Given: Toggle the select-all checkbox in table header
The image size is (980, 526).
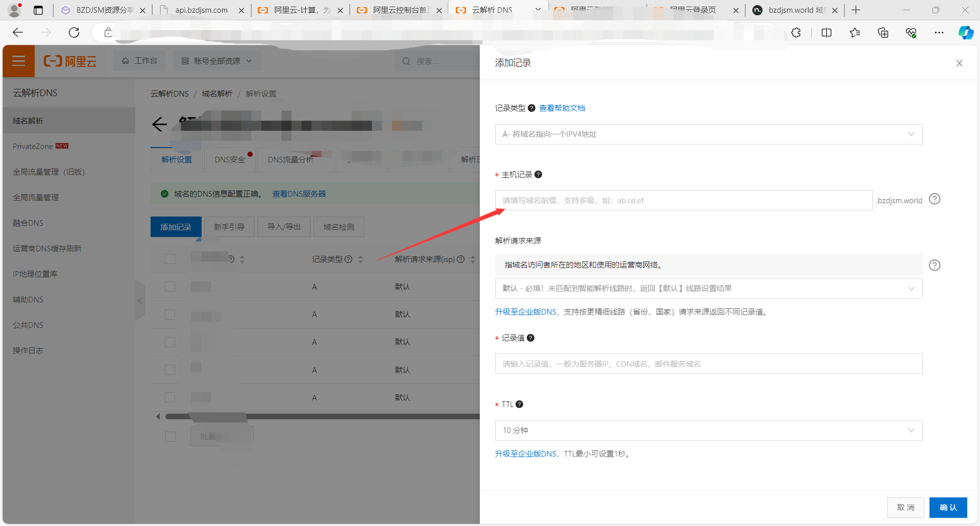Looking at the screenshot, I should tap(170, 259).
